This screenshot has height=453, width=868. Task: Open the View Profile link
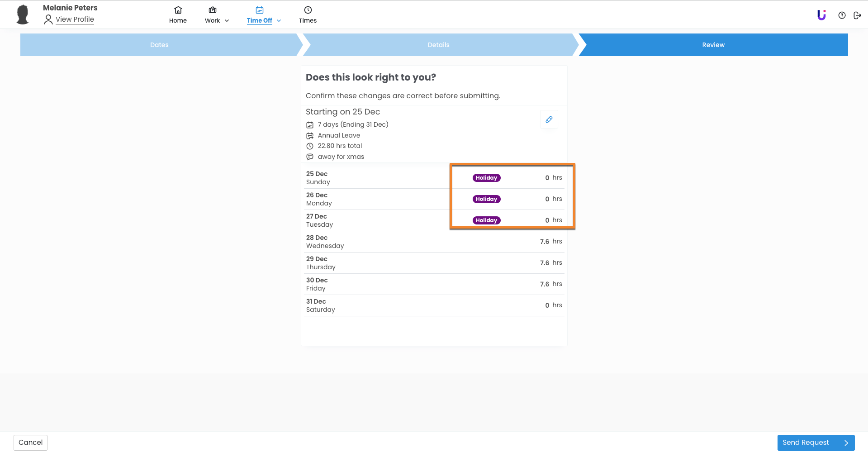tap(75, 19)
